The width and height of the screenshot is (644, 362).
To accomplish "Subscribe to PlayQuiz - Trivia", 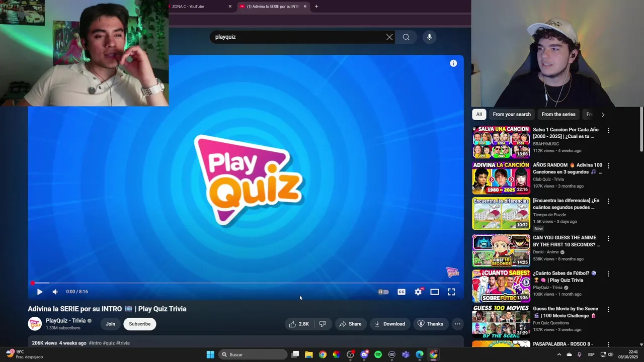I will click(139, 324).
